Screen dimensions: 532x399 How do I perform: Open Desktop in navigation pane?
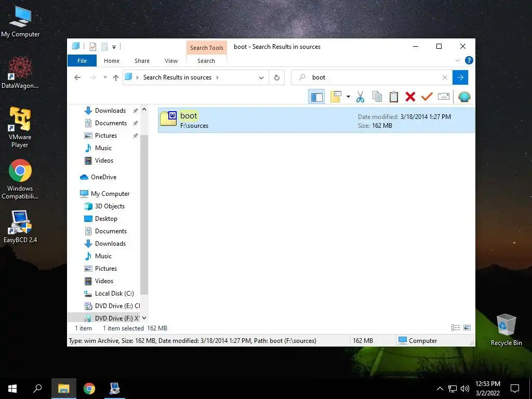pos(106,219)
